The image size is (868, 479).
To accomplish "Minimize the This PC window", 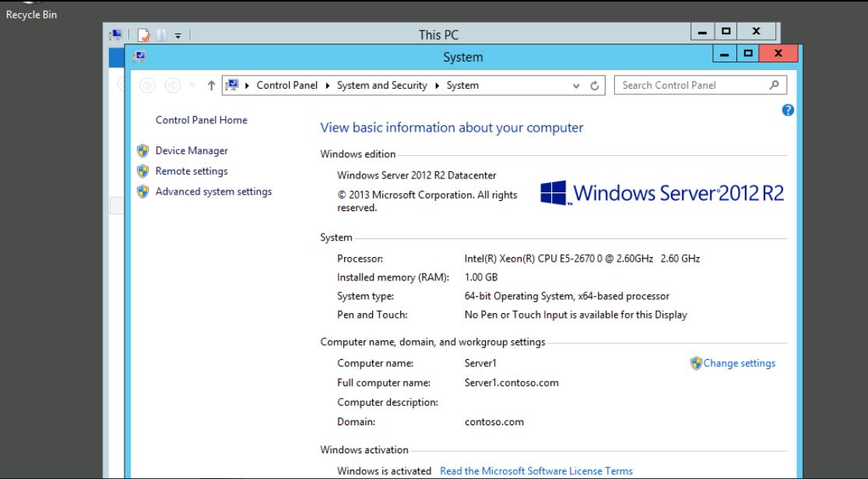I will (702, 32).
